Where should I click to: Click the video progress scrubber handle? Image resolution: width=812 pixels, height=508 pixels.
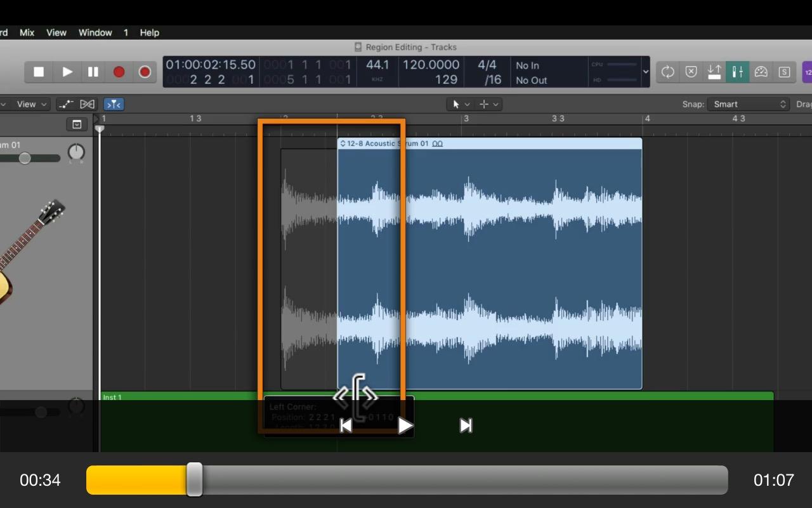pyautogui.click(x=194, y=479)
